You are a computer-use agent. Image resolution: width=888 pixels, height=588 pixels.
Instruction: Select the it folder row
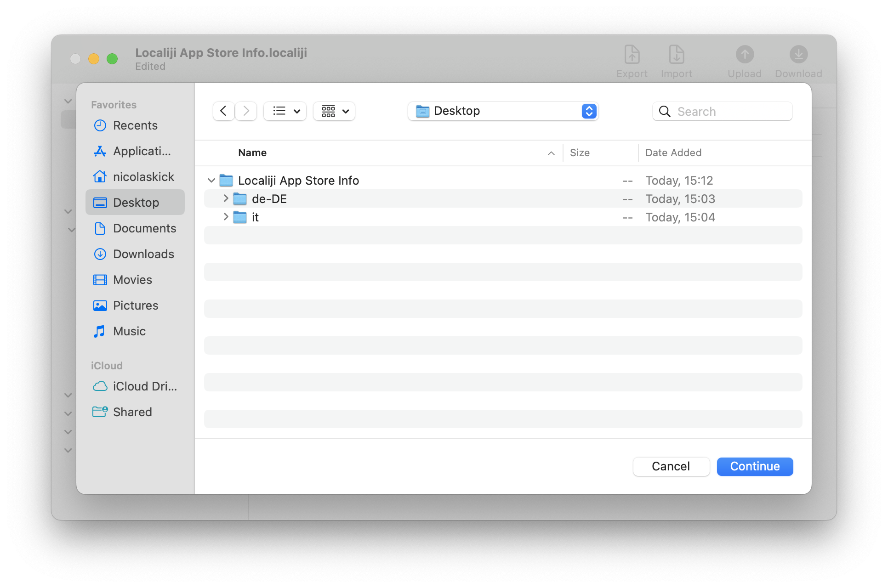(x=503, y=217)
